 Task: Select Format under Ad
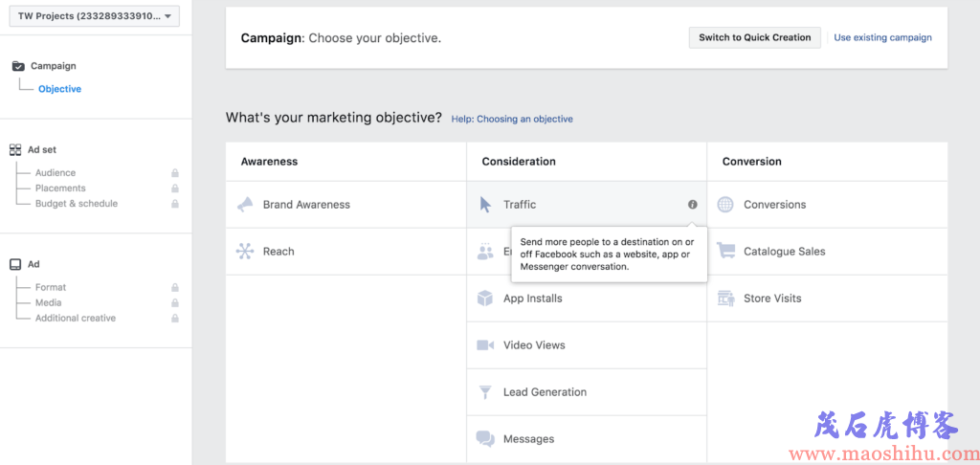pos(51,287)
